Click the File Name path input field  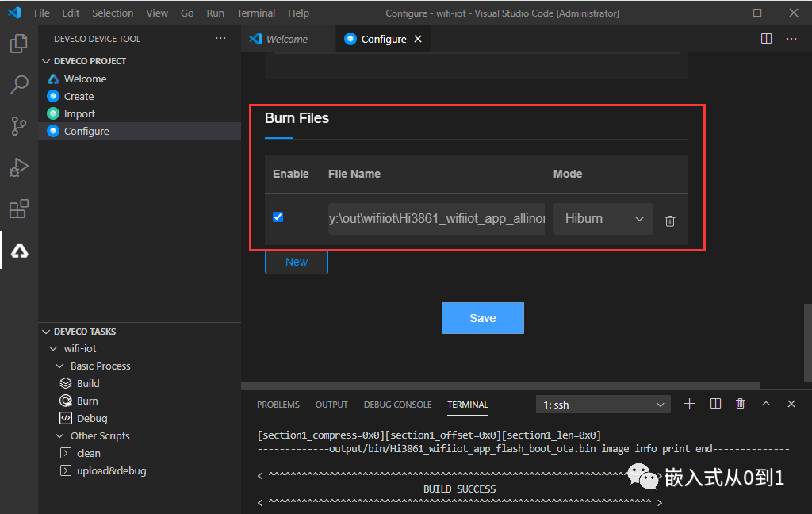(x=437, y=219)
